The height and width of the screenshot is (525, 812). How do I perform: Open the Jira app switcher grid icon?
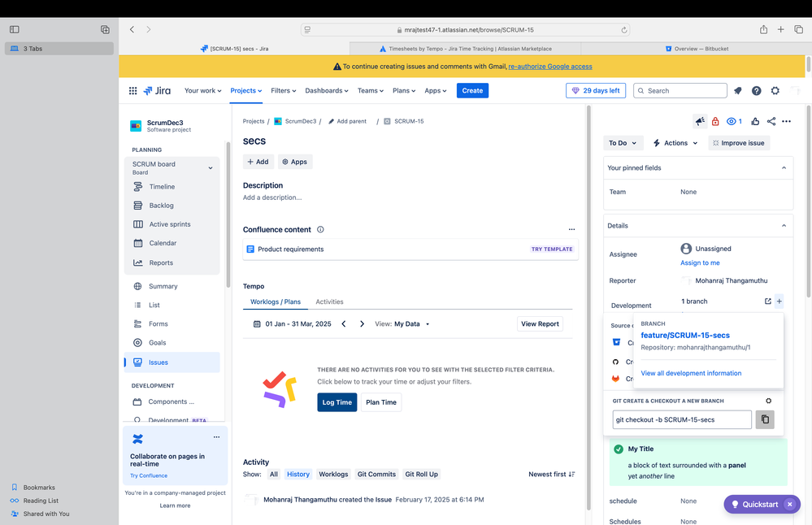(x=132, y=90)
